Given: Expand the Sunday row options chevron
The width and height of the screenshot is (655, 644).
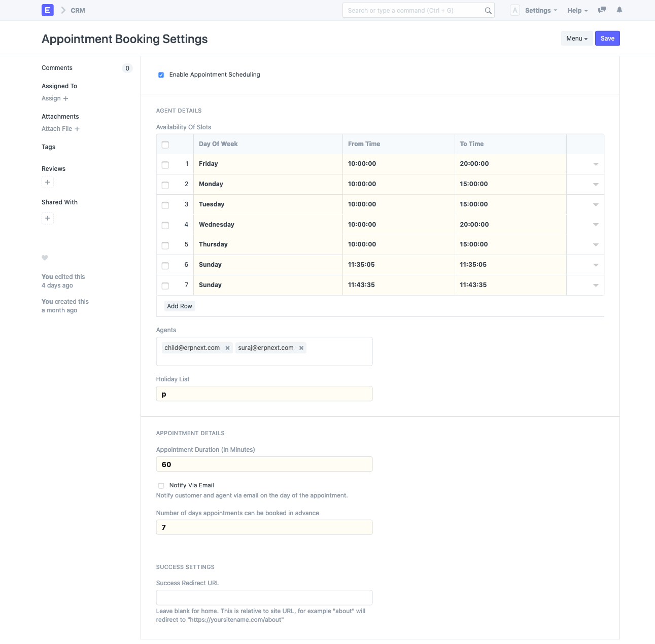Looking at the screenshot, I should 596,265.
